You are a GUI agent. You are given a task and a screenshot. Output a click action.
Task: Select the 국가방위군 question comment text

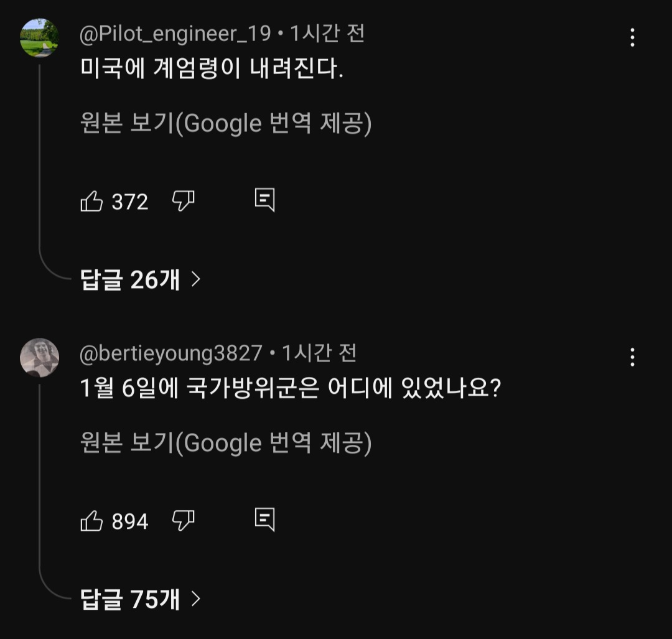291,388
